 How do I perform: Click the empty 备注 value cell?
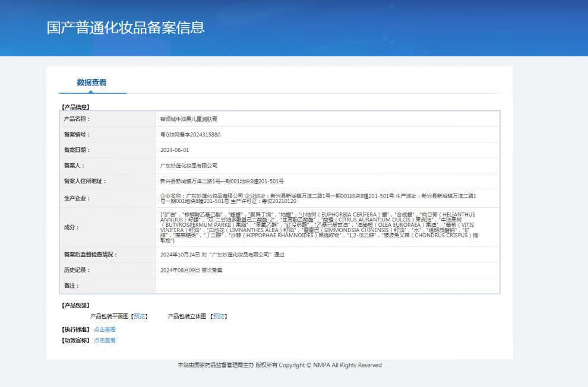tap(327, 286)
